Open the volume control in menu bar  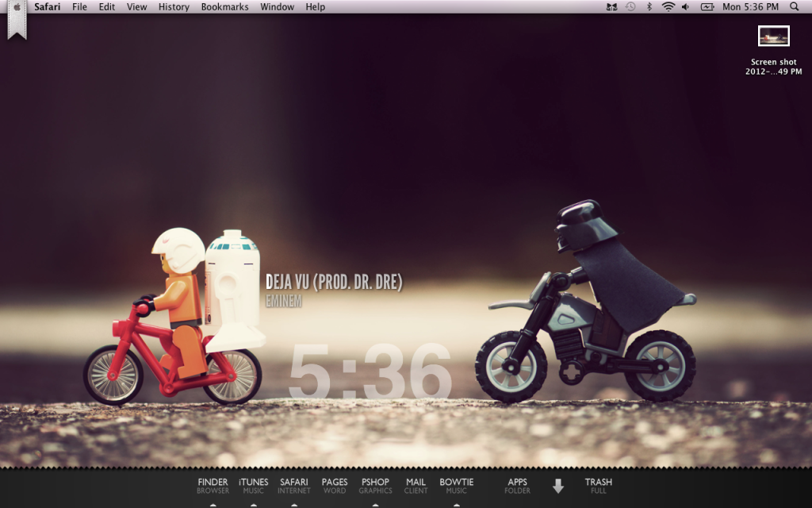coord(686,6)
